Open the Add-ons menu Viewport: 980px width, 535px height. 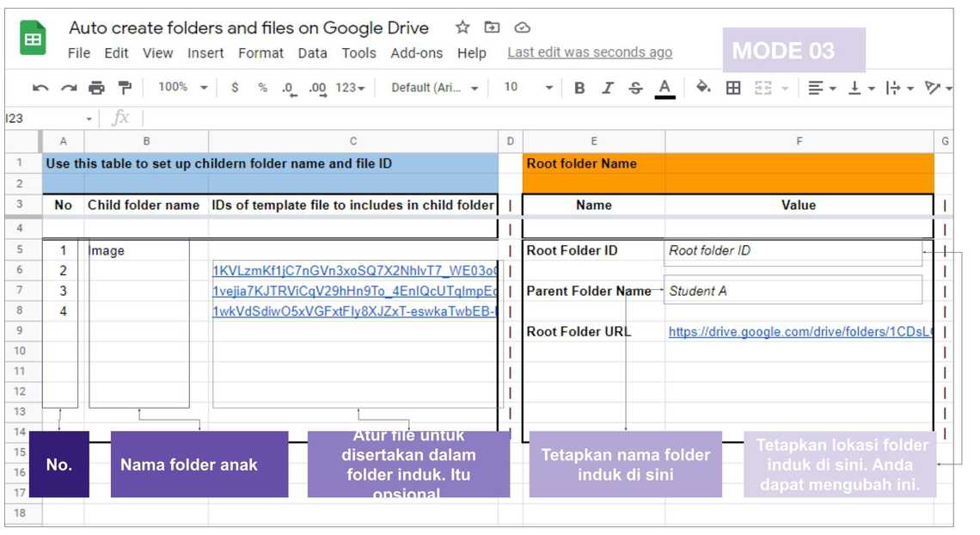(418, 53)
